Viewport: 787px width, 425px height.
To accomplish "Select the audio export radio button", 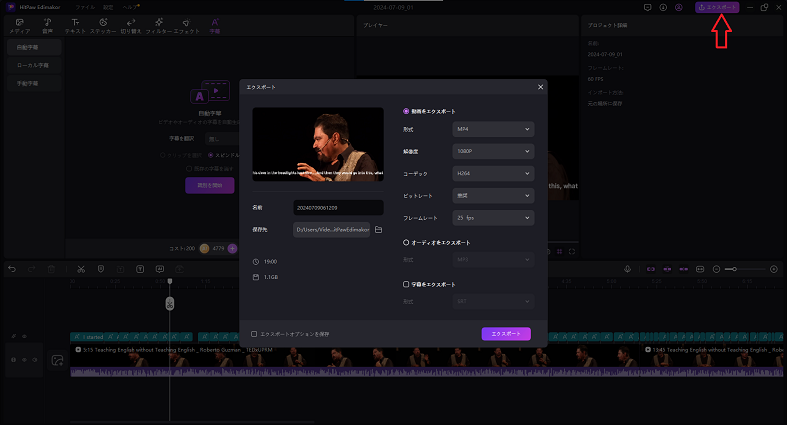I will pyautogui.click(x=406, y=242).
